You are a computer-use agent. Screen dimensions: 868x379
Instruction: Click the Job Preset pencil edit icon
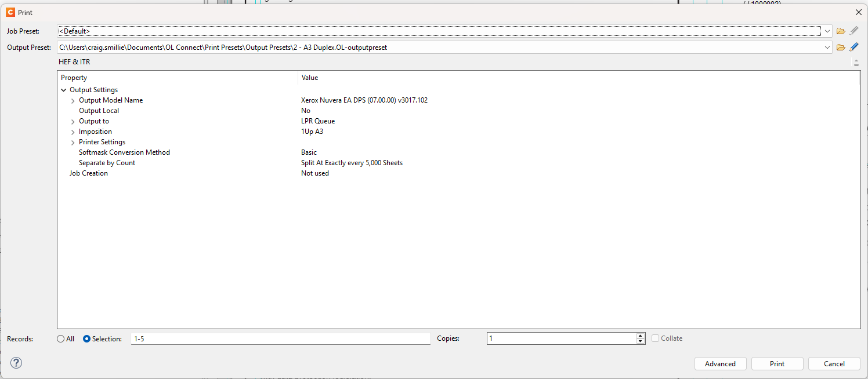pos(854,31)
